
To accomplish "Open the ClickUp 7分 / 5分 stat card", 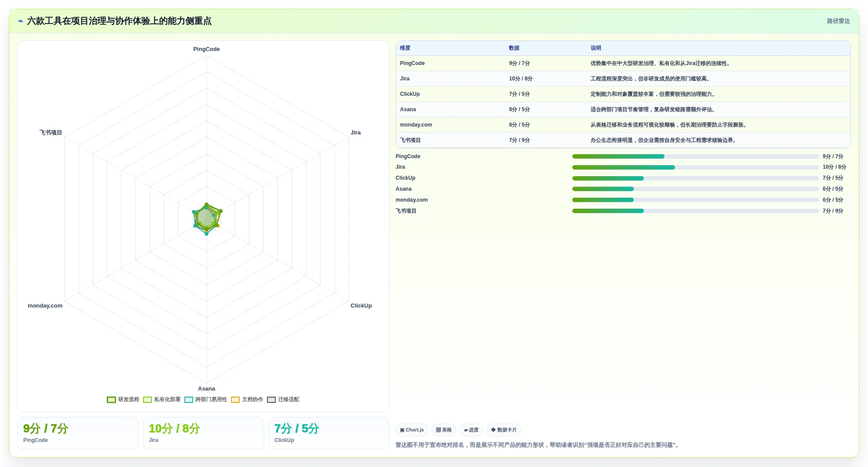I will coord(329,433).
